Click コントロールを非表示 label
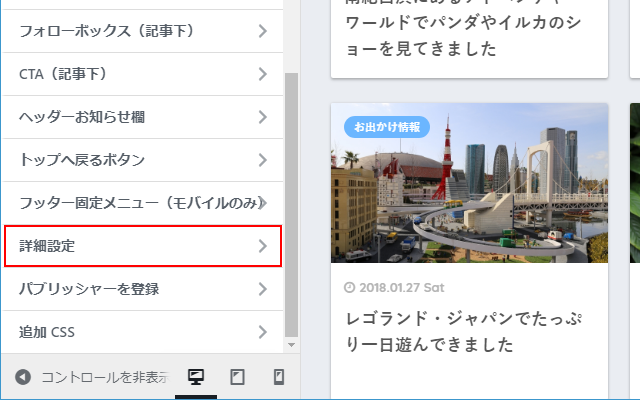 (105, 377)
